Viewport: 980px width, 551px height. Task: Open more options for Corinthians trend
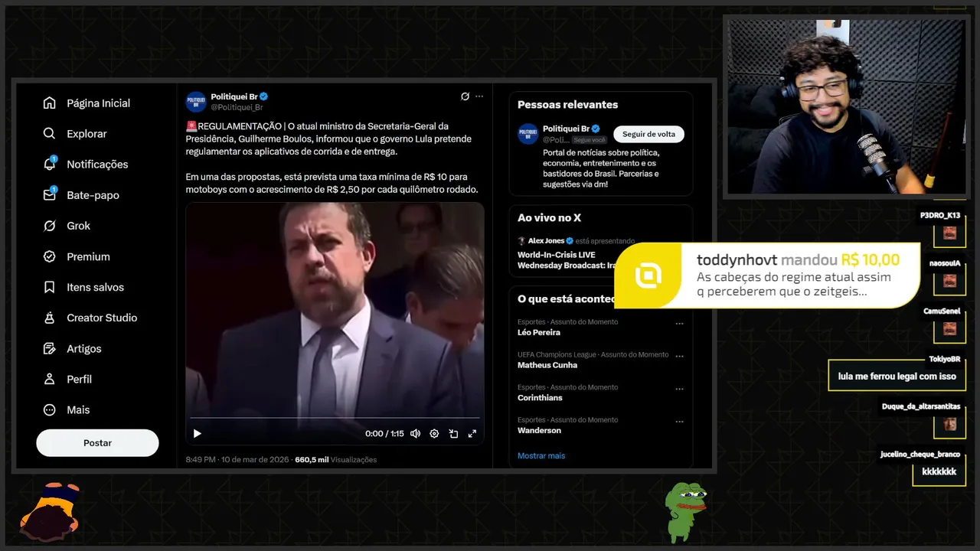point(679,389)
